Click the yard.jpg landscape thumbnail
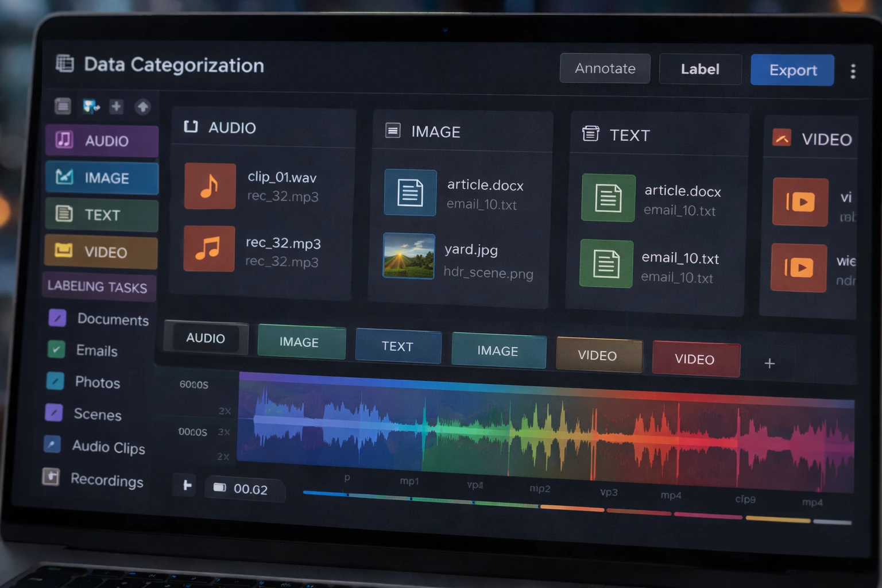The height and width of the screenshot is (588, 882). (409, 256)
